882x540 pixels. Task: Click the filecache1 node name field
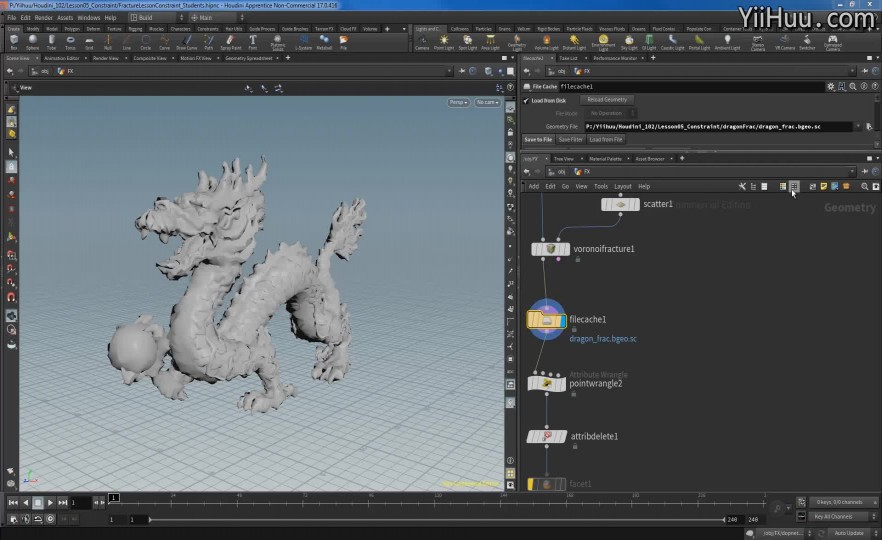pos(691,87)
